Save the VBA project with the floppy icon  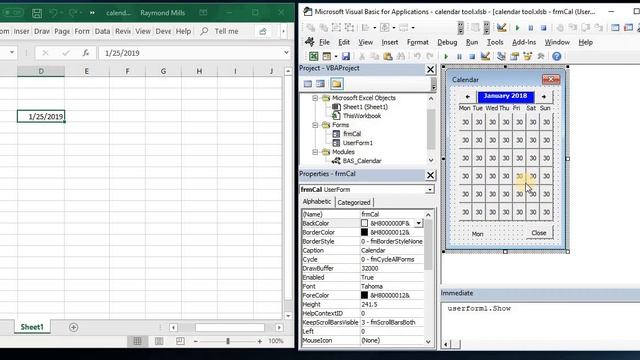(346, 56)
